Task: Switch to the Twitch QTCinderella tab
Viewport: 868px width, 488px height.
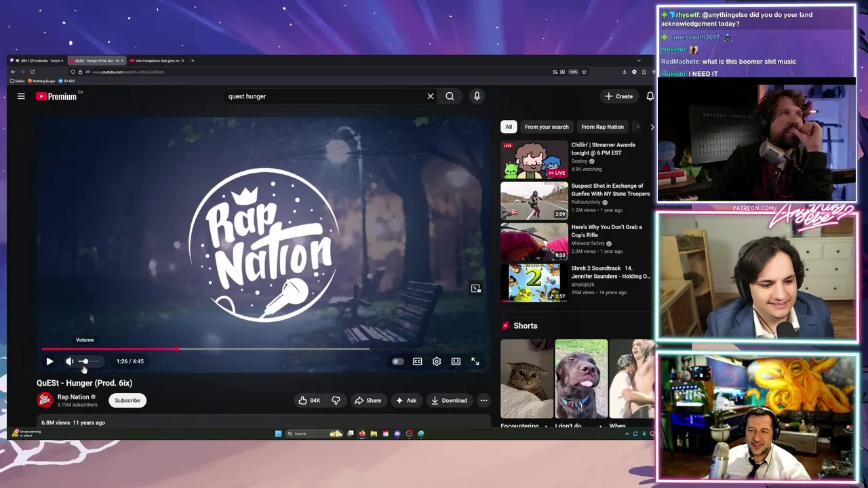Action: [x=38, y=60]
